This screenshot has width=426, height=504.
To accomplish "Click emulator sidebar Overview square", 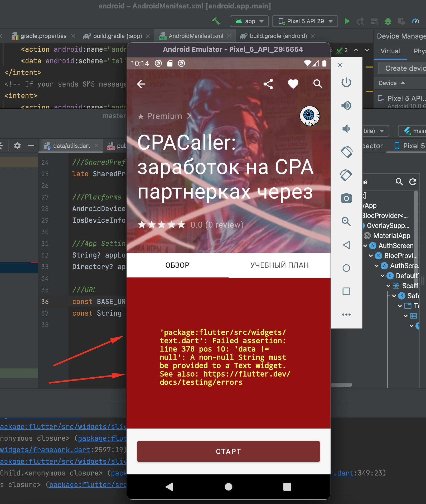I will [x=346, y=291].
